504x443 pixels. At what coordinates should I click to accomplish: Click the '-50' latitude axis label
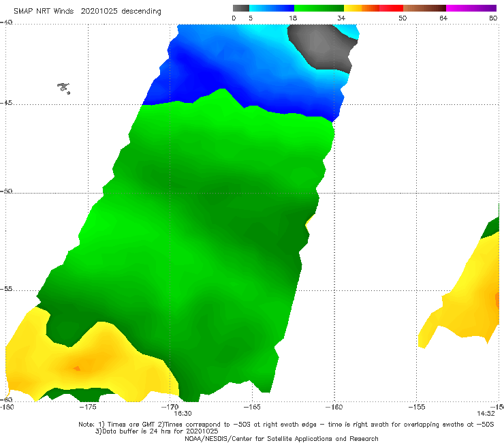click(x=6, y=191)
